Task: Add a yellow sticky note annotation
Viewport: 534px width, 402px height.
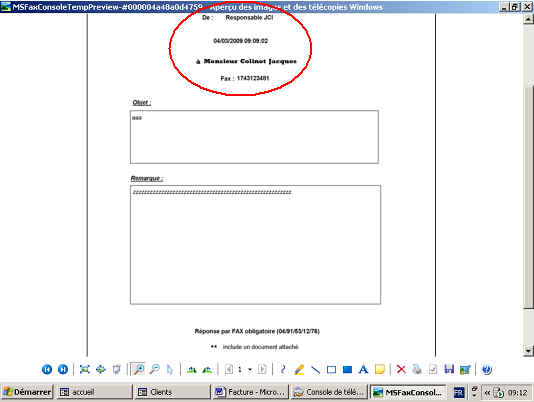Action: (380, 369)
